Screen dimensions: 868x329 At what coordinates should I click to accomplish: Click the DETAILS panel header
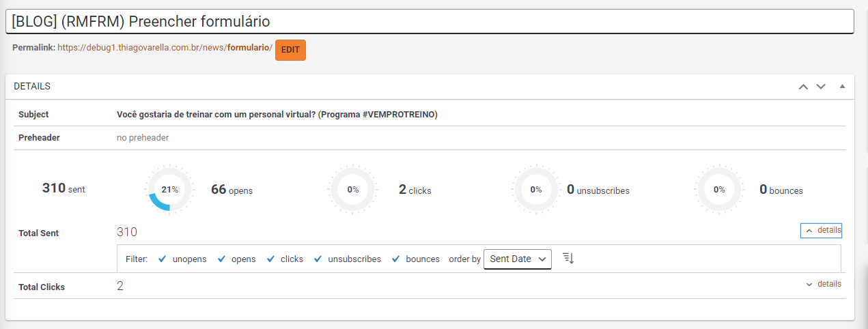click(341, 87)
